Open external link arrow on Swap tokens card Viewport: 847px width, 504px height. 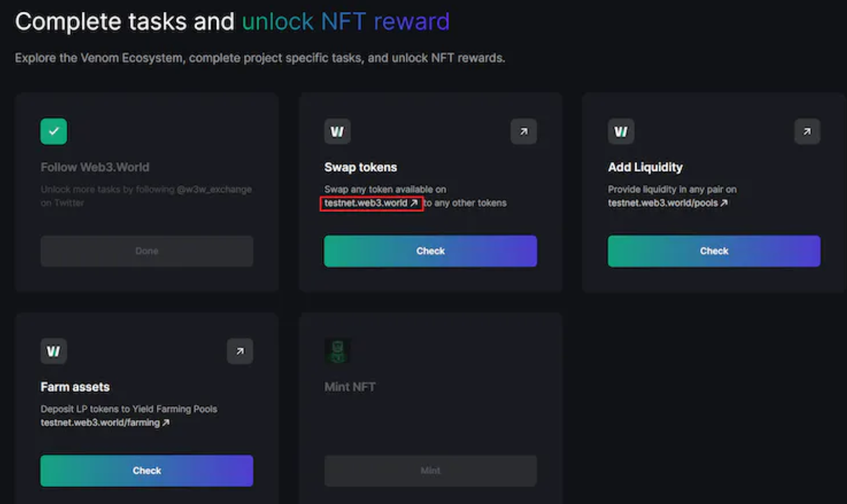pos(523,131)
